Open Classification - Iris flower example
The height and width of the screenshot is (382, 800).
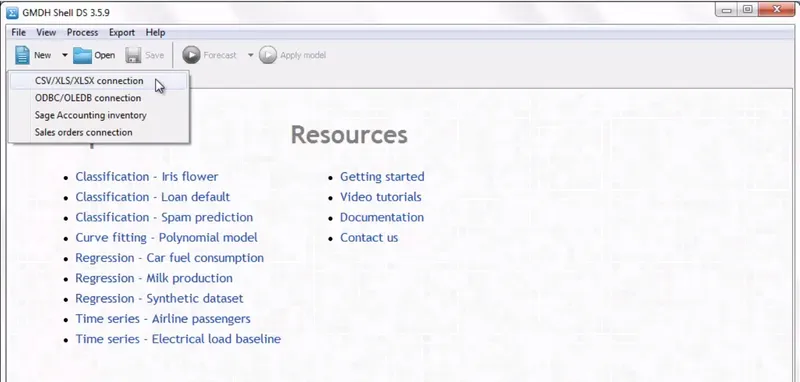tap(147, 176)
